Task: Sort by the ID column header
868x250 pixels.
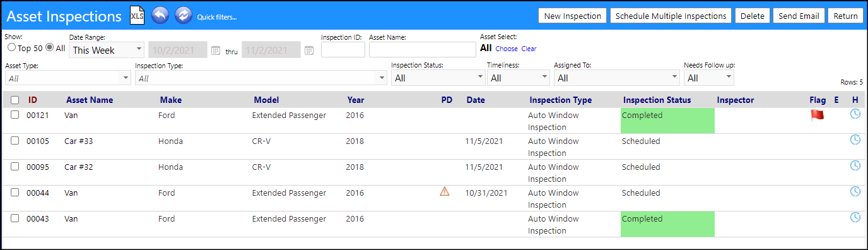Action: click(x=33, y=100)
